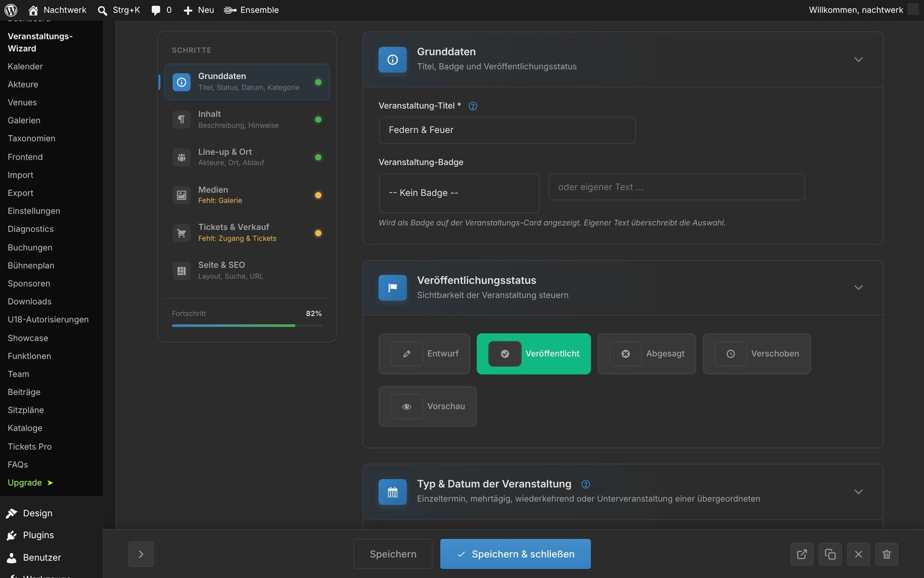Click the Veranstaltung-Titel input field
924x578 pixels.
(507, 130)
